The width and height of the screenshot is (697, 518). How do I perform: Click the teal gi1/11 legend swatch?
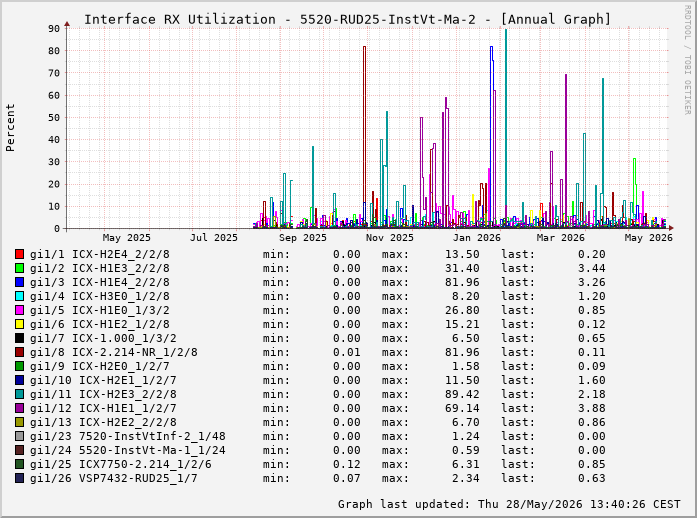click(x=19, y=394)
